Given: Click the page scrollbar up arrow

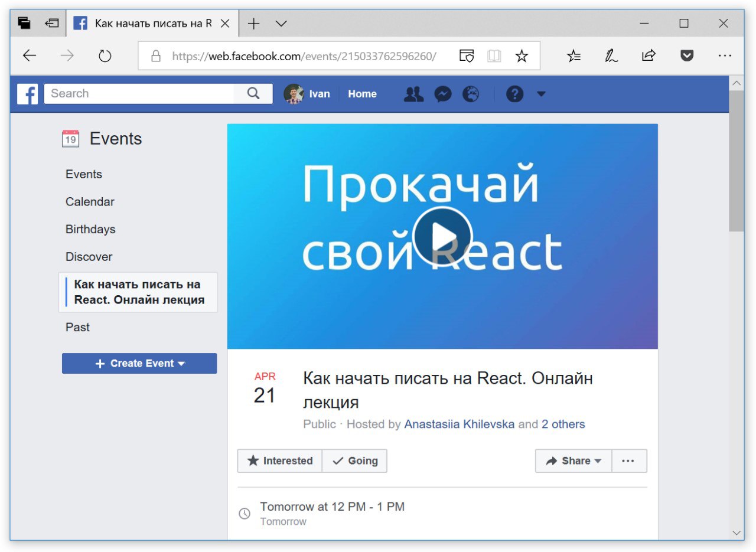Looking at the screenshot, I should click(x=737, y=84).
